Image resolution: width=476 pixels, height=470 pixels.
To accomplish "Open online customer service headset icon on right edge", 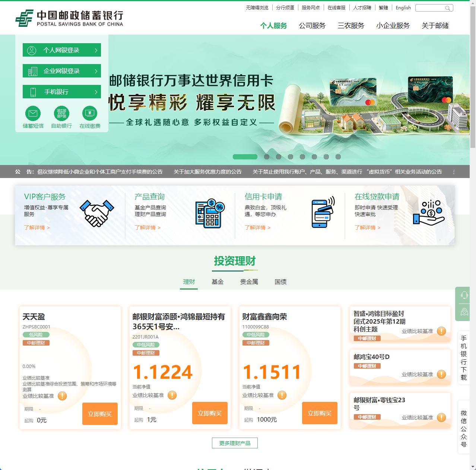I will (x=463, y=295).
